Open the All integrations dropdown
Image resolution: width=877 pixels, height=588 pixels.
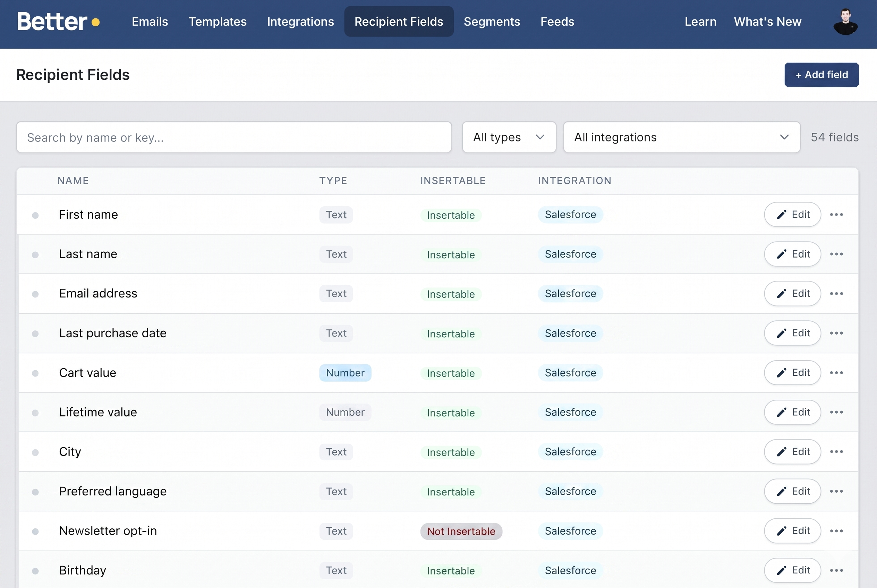(681, 137)
